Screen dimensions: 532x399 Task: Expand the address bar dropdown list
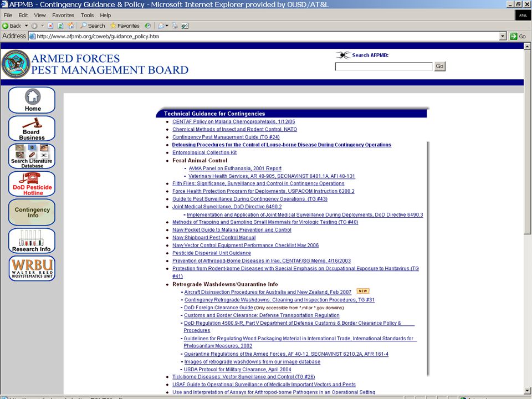503,37
